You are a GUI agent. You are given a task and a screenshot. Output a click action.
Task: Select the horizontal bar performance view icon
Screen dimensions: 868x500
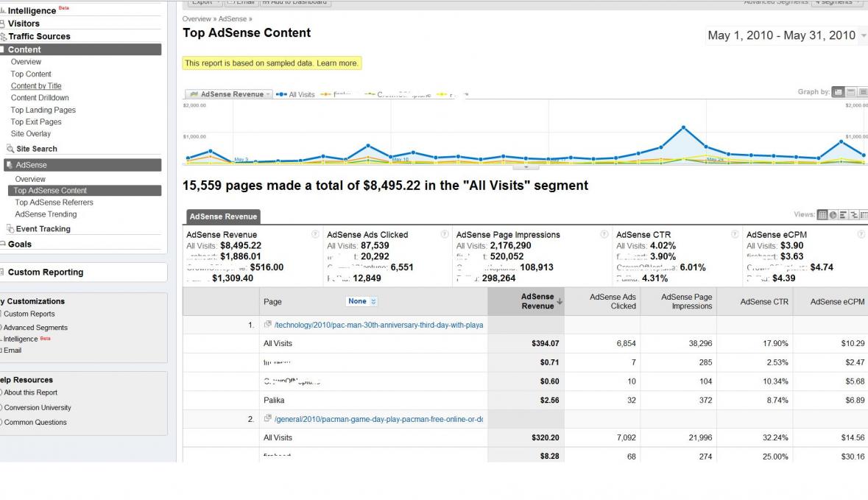(843, 215)
